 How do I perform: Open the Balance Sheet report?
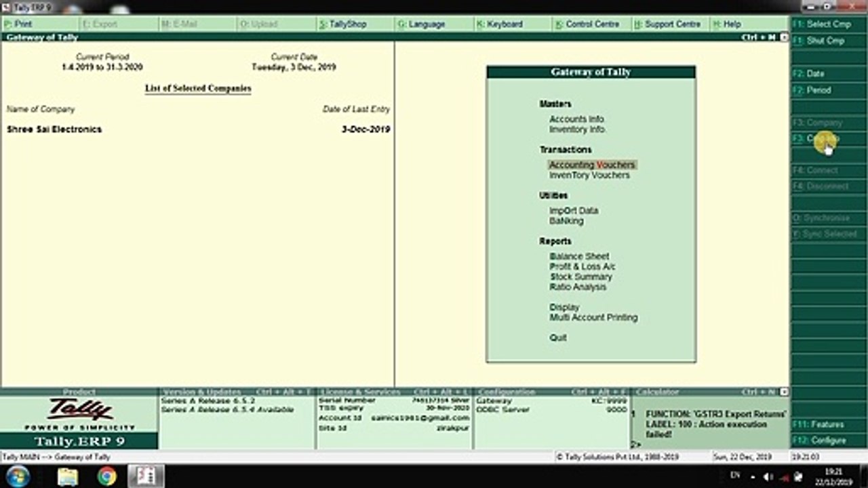pyautogui.click(x=579, y=257)
